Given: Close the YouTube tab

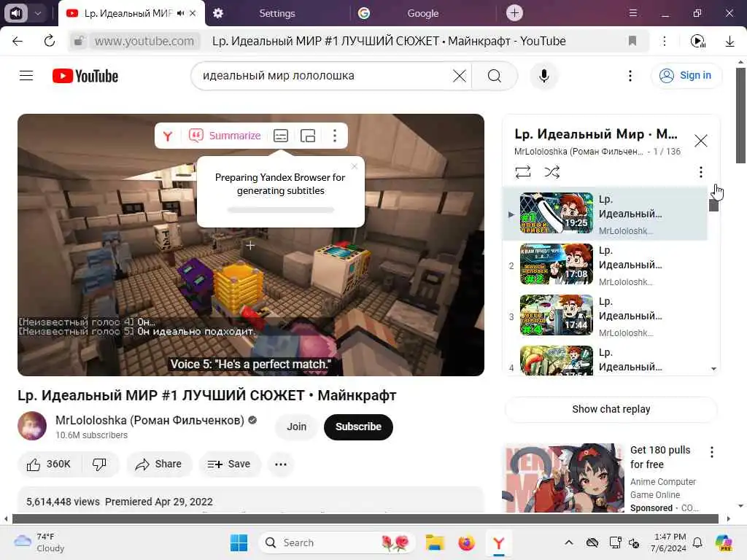Looking at the screenshot, I should [x=193, y=13].
